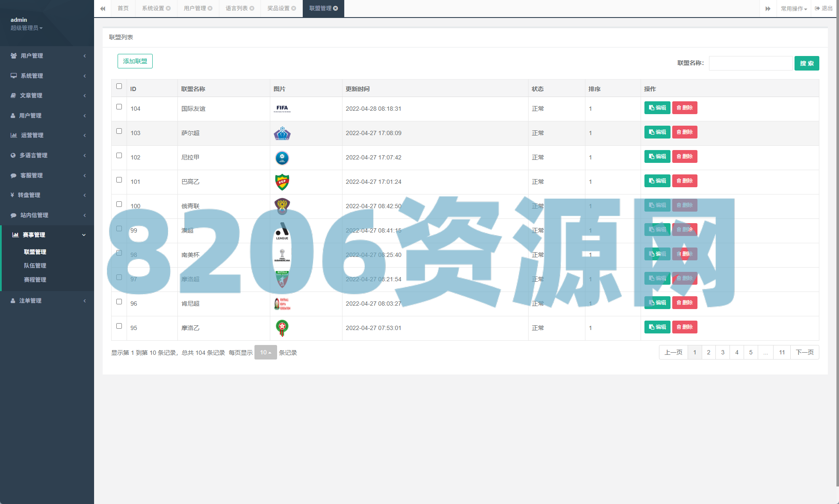The image size is (839, 504).
Task: Check the row checkbox for ID 101
Action: pos(119,180)
